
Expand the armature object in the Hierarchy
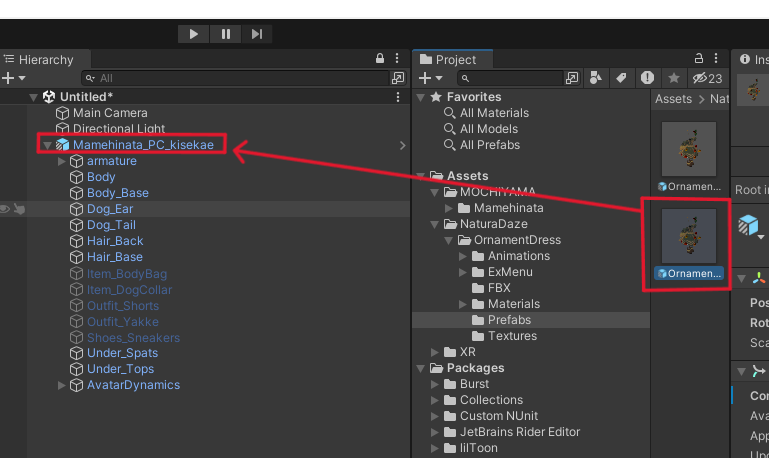coord(62,161)
